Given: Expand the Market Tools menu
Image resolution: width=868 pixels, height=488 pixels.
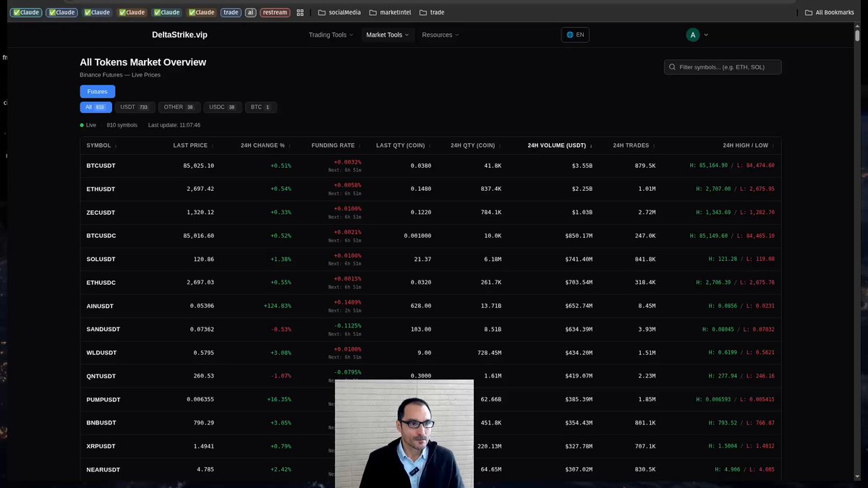Looking at the screenshot, I should pos(388,35).
